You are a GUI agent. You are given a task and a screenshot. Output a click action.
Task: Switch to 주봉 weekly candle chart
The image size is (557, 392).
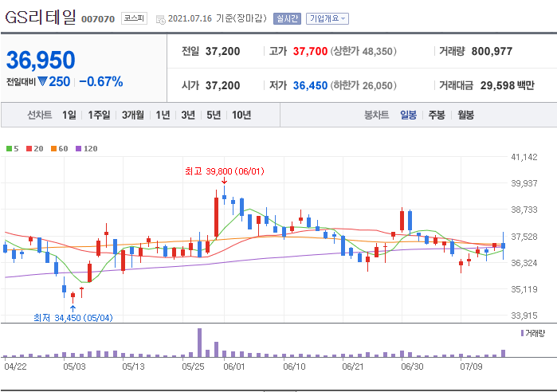point(437,115)
